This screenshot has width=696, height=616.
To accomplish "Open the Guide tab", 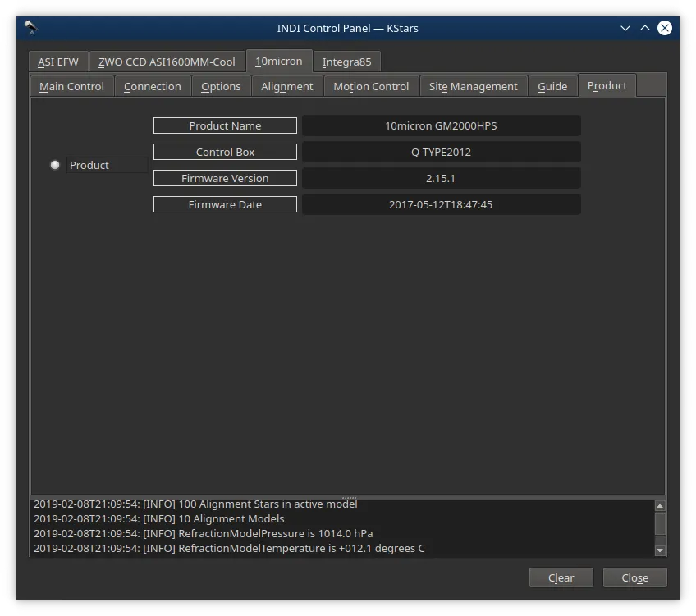I will pyautogui.click(x=552, y=86).
